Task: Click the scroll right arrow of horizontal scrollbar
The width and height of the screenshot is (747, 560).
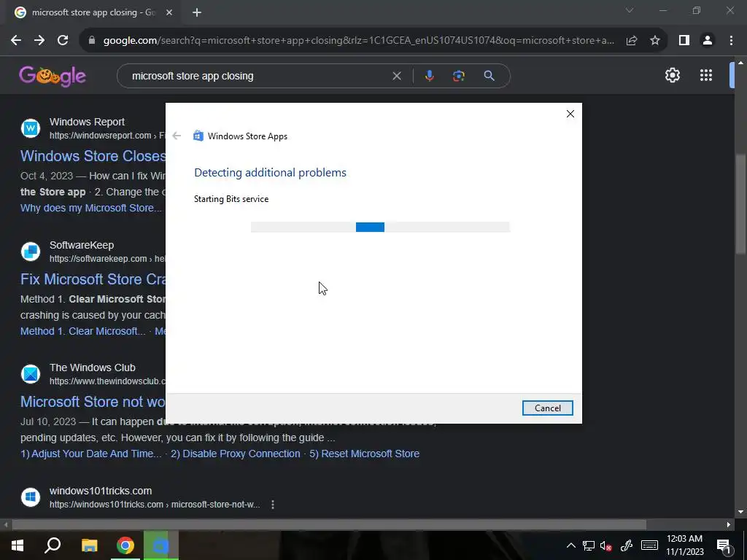Action: pyautogui.click(x=729, y=525)
